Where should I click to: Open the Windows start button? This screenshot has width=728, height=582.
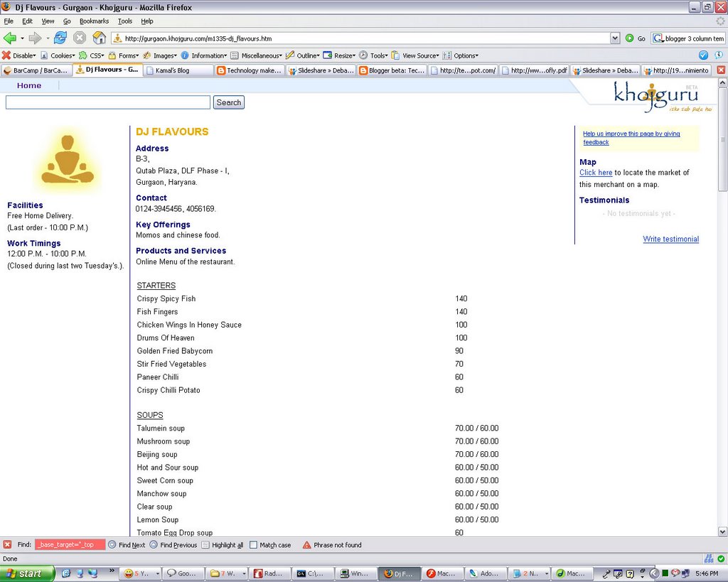pyautogui.click(x=28, y=573)
